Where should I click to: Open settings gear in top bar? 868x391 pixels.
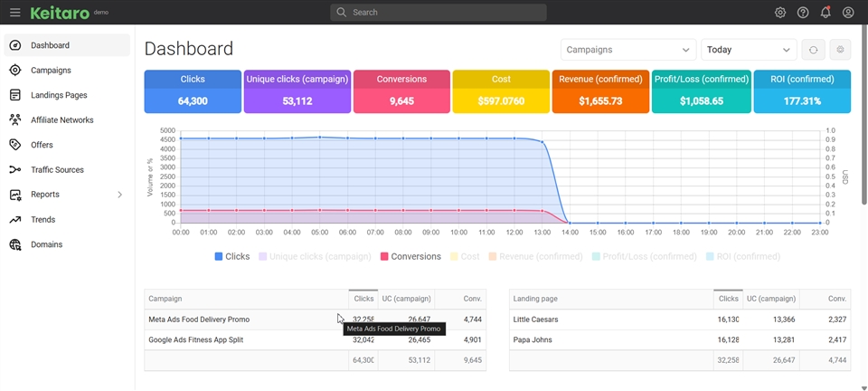tap(780, 13)
